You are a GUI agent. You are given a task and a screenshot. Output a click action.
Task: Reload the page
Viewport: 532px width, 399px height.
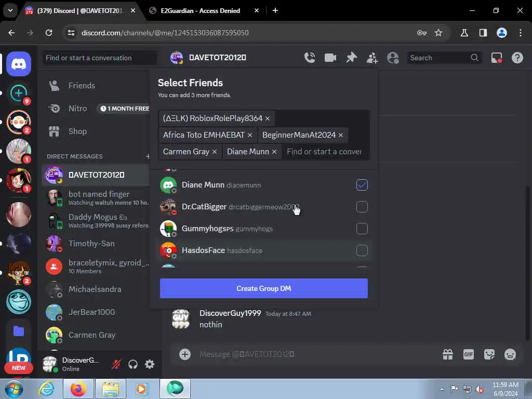pos(49,33)
